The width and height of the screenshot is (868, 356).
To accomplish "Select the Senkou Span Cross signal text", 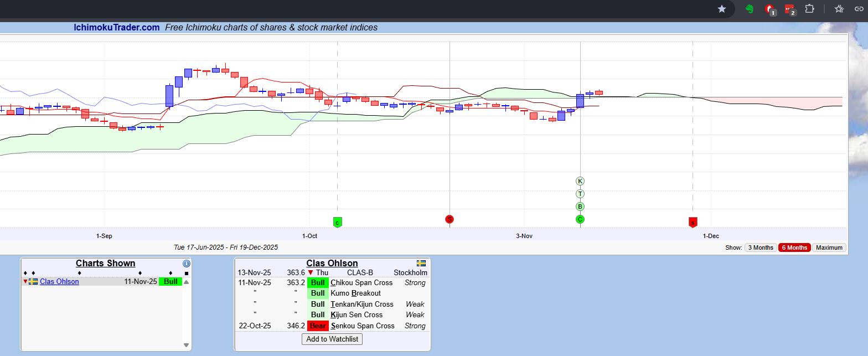I will coord(363,326).
